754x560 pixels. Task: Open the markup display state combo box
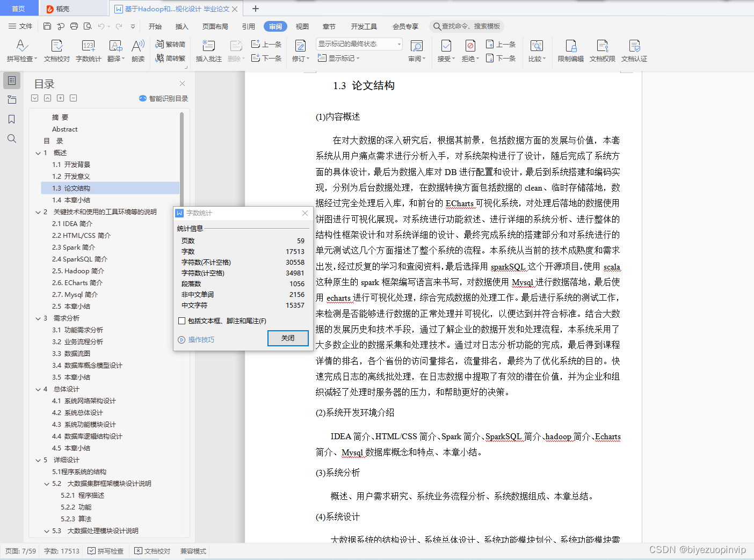coord(359,44)
